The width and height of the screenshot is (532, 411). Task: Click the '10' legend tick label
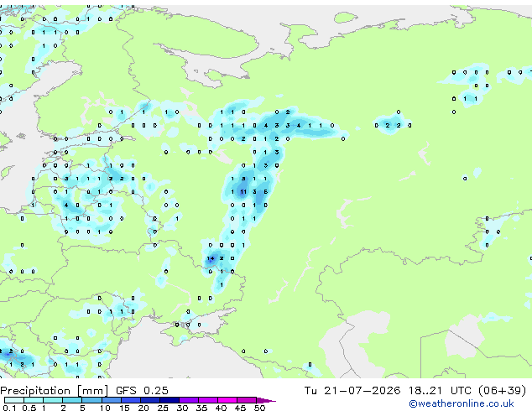(105, 408)
